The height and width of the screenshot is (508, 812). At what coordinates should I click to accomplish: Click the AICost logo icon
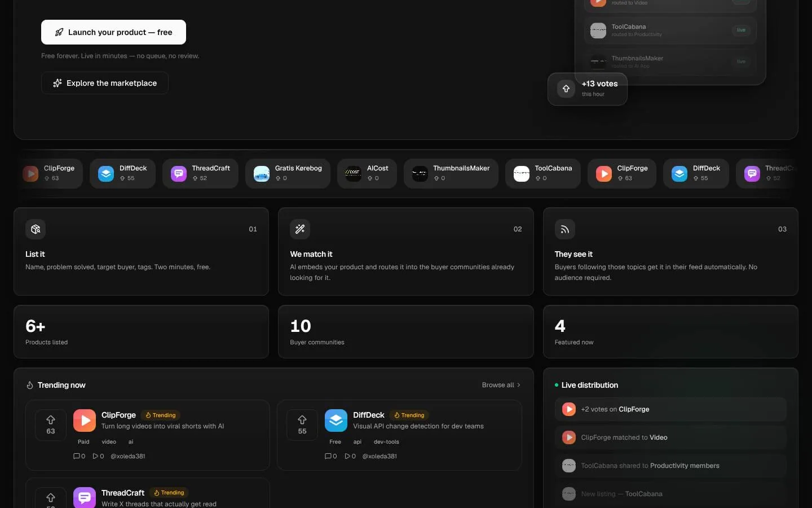(x=353, y=173)
